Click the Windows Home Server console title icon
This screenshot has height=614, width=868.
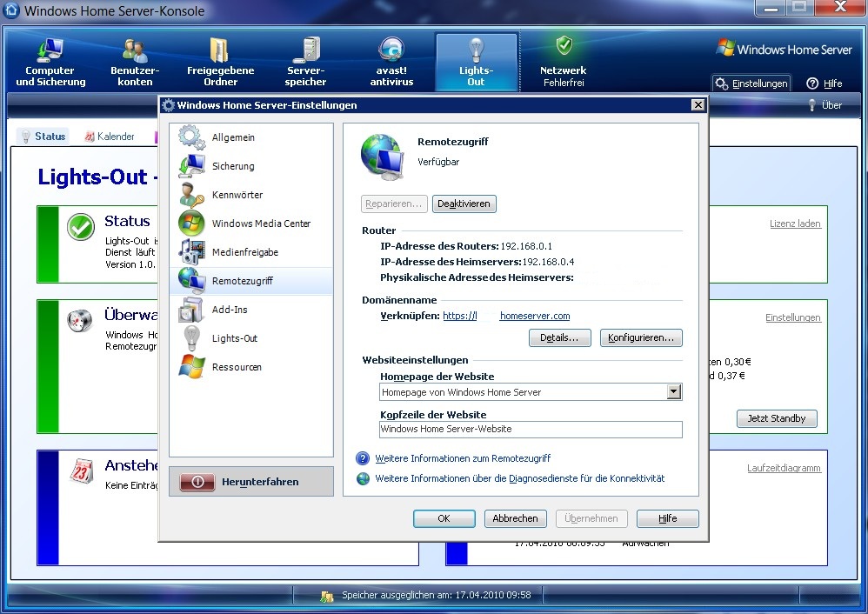tap(11, 10)
